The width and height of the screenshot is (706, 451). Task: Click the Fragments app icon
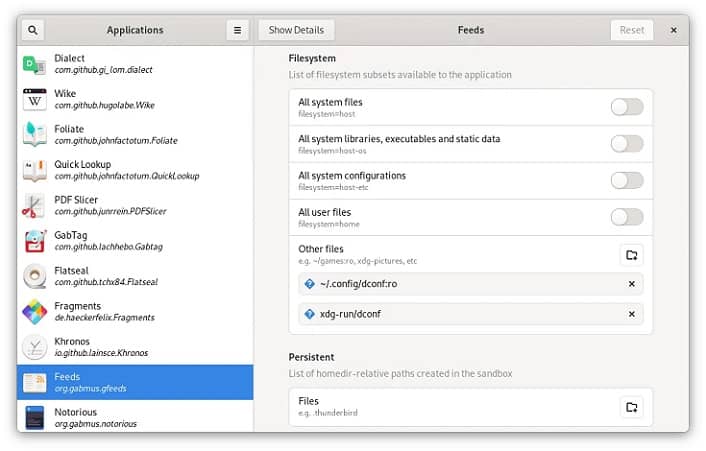pos(35,312)
